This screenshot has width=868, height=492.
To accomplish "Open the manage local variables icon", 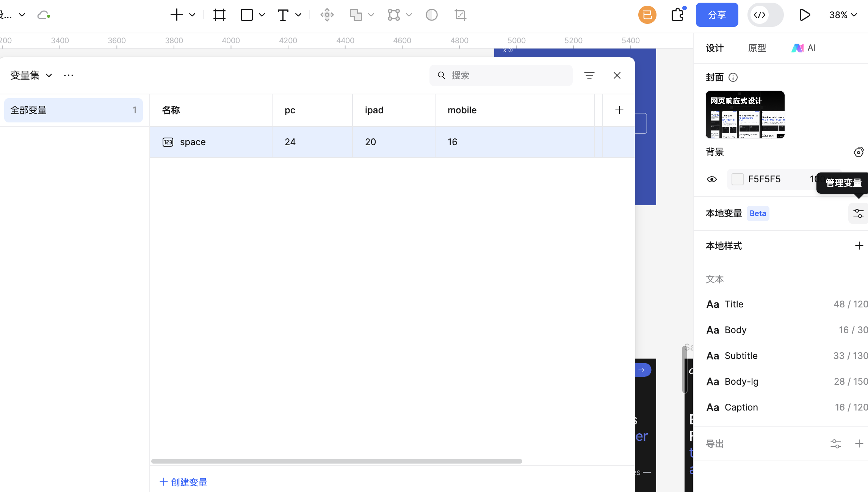I will click(858, 213).
